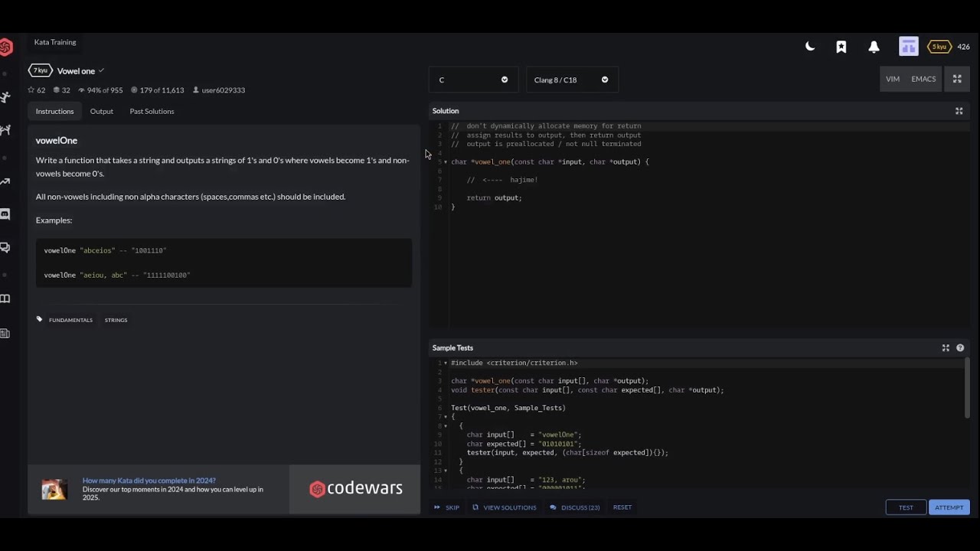Toggle EMACS editor mode
Viewport: 980px width, 551px height.
point(923,79)
